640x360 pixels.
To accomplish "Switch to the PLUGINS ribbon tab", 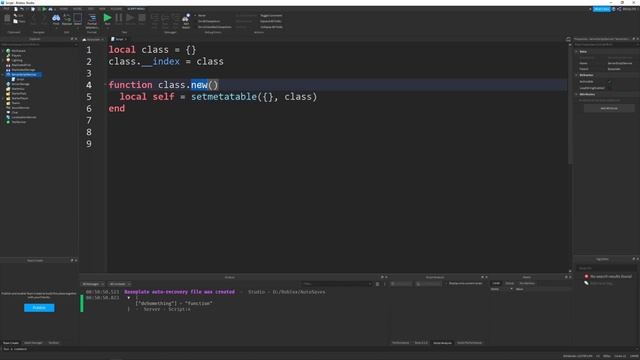I will click(116, 9).
